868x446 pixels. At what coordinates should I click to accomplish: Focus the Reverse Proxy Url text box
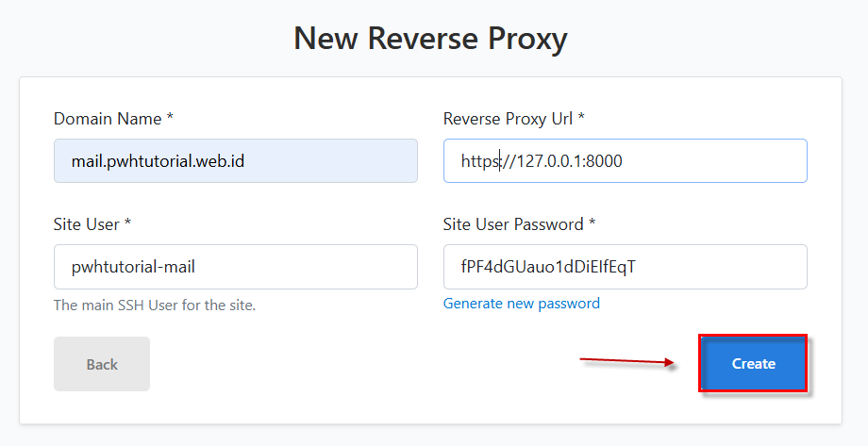point(625,160)
